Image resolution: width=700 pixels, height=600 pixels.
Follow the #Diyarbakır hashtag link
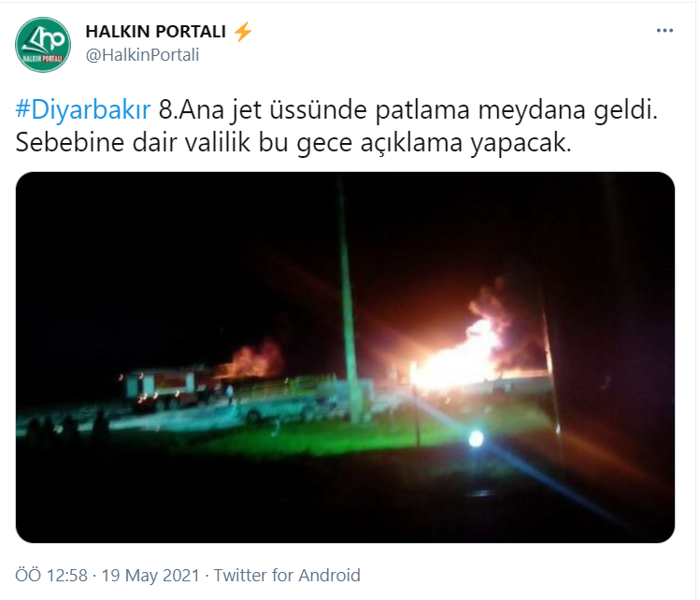pos(83,109)
